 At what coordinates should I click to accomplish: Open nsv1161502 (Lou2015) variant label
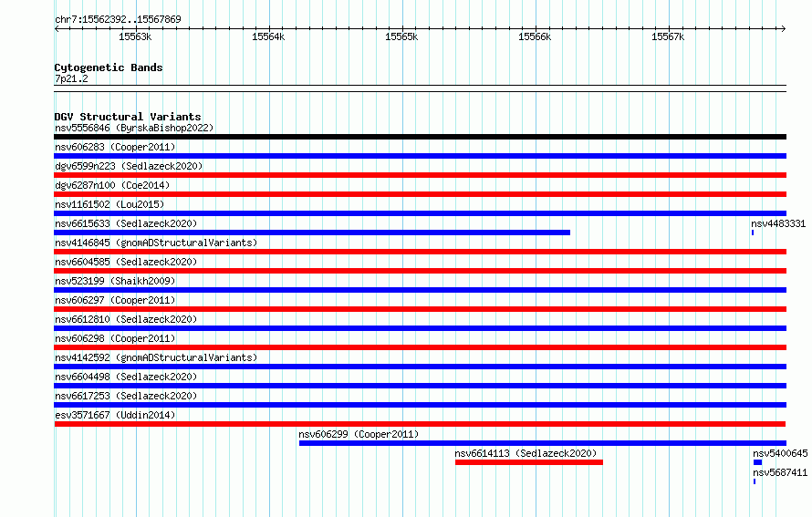click(109, 204)
